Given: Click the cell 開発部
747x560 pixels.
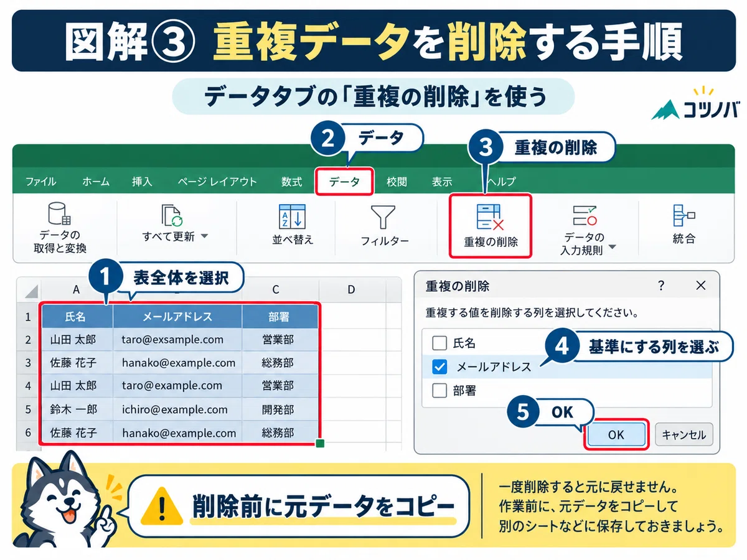Looking at the screenshot, I should coord(280,409).
